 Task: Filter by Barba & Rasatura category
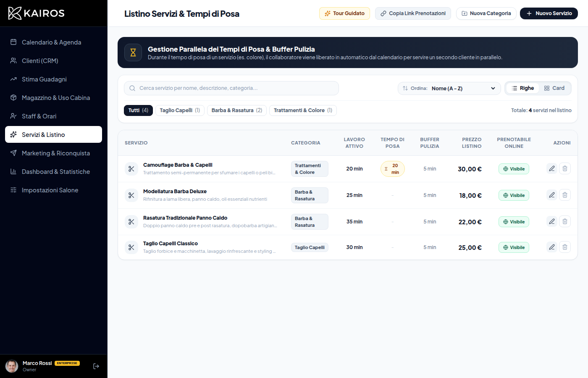(x=237, y=110)
